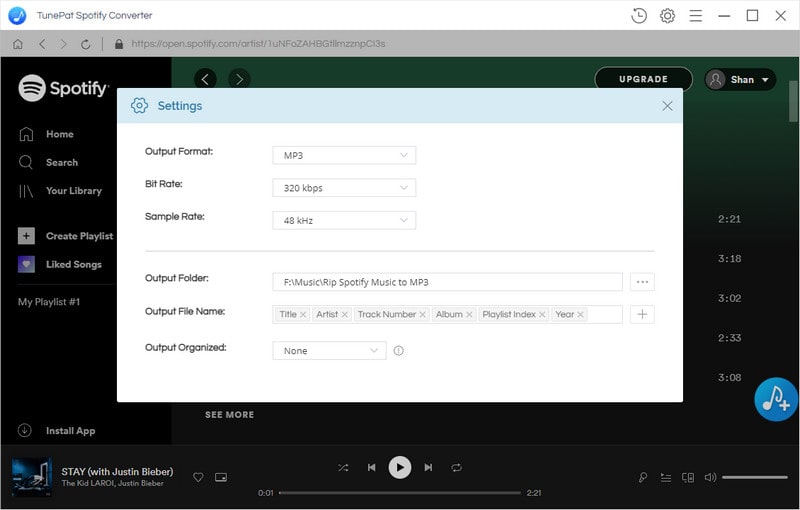Screen dimensions: 800x510
Task: Open the conversion history clock icon
Action: pos(639,16)
